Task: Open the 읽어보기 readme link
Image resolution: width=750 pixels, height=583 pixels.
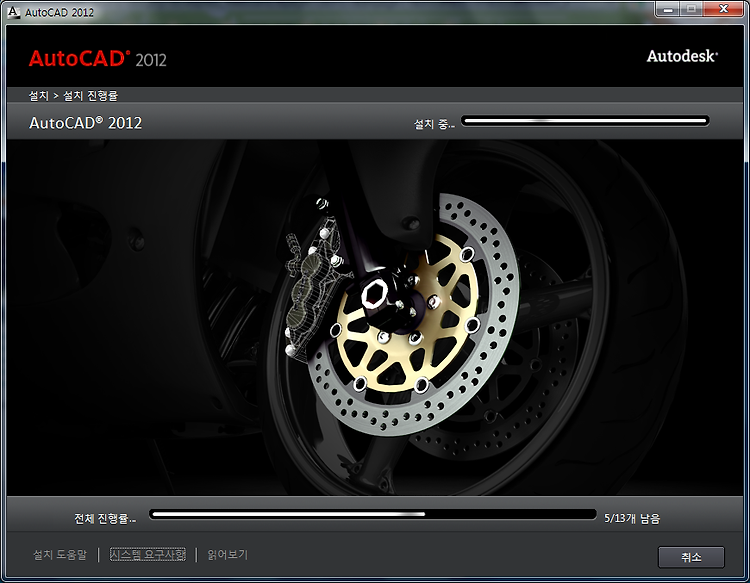Action: click(228, 555)
